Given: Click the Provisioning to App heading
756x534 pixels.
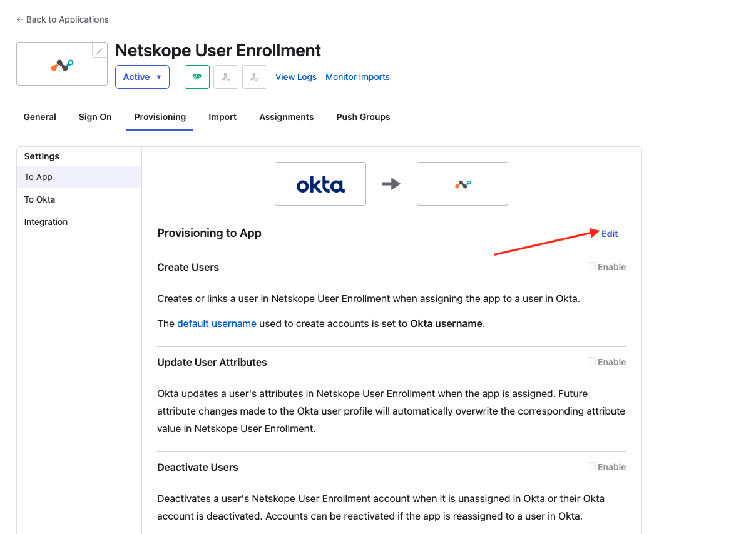Looking at the screenshot, I should coord(209,233).
